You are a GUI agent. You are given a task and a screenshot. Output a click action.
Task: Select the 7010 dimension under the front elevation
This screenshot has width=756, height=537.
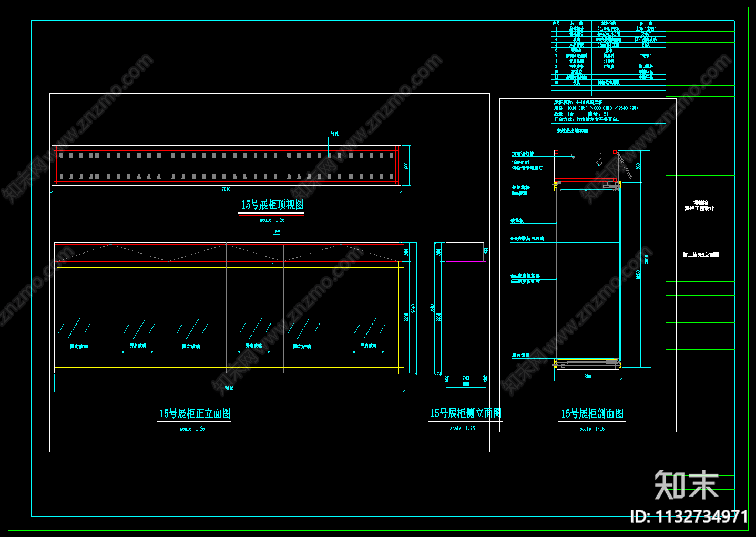(x=229, y=388)
